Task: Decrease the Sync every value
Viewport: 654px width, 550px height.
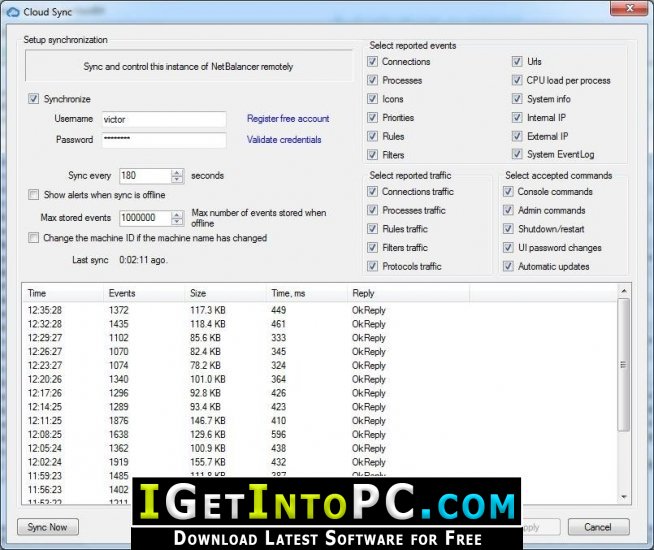Action: coord(177,179)
